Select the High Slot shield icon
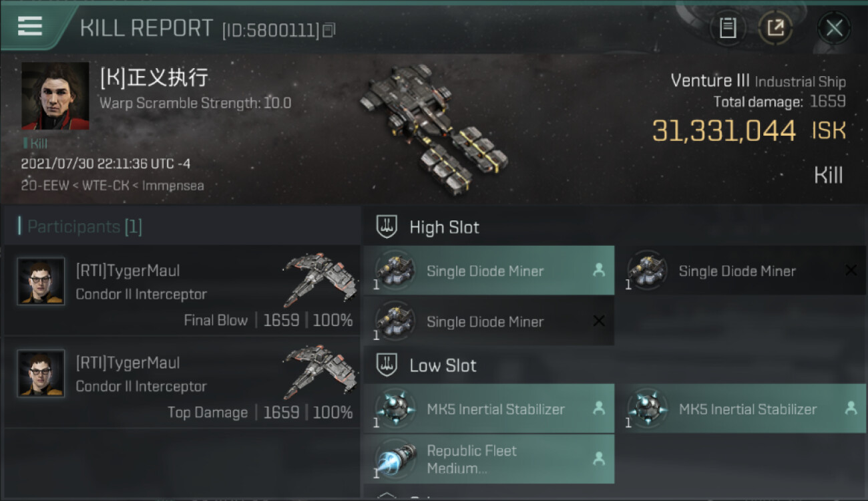Viewport: 868px width, 501px height. pyautogui.click(x=387, y=227)
